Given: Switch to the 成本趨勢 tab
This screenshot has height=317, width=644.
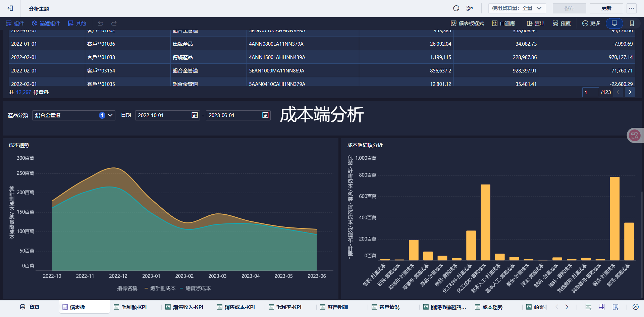Looking at the screenshot, I should [x=489, y=307].
